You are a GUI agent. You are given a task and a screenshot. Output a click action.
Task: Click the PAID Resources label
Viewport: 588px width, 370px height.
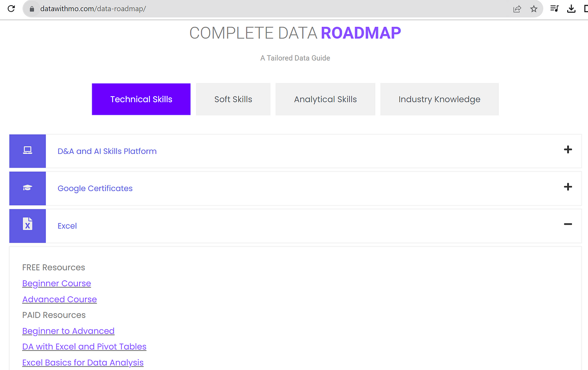pos(54,315)
